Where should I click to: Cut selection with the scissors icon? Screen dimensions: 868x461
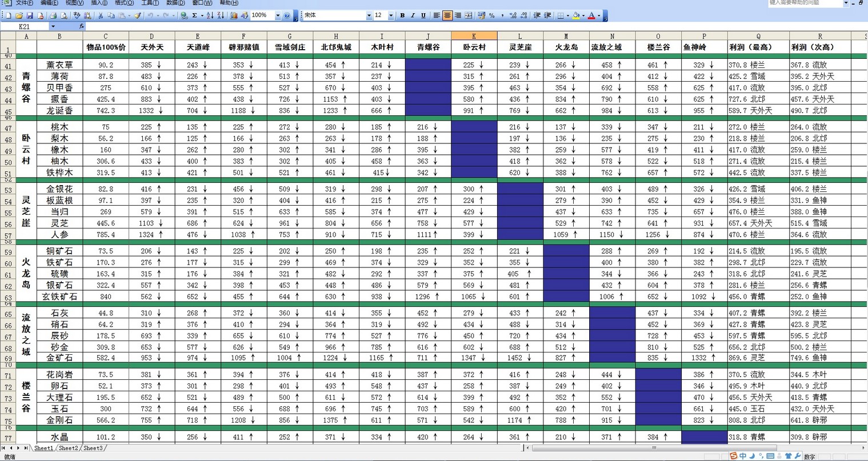pos(101,15)
